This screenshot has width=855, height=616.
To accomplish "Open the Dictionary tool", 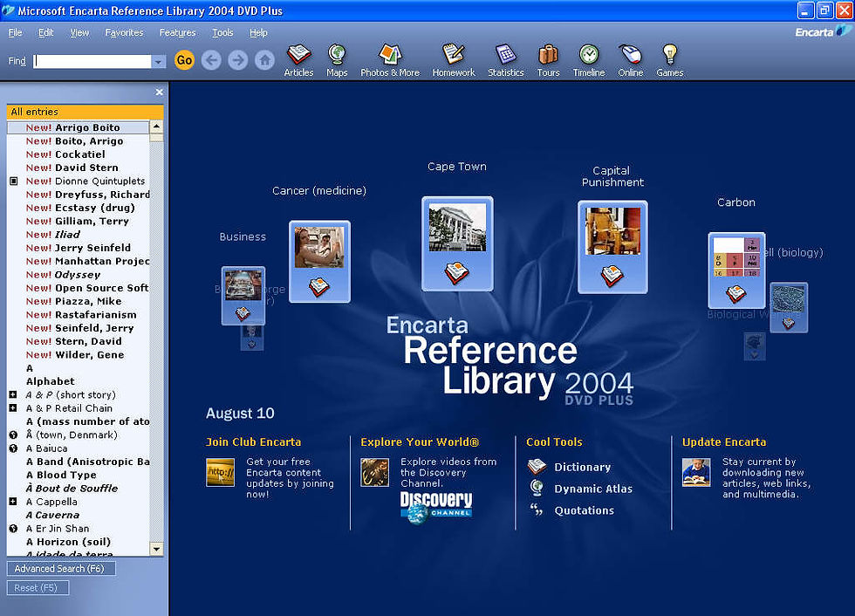I will pyautogui.click(x=583, y=467).
